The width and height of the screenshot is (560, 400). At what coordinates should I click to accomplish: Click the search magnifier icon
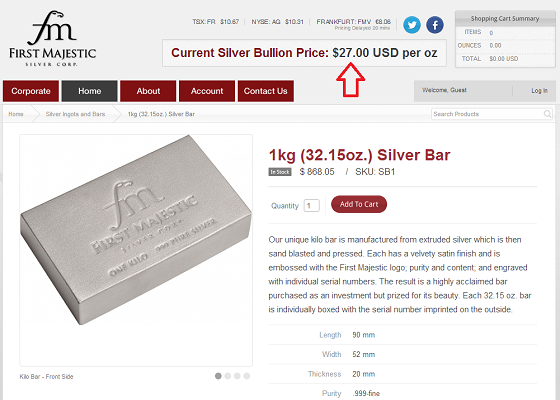547,114
